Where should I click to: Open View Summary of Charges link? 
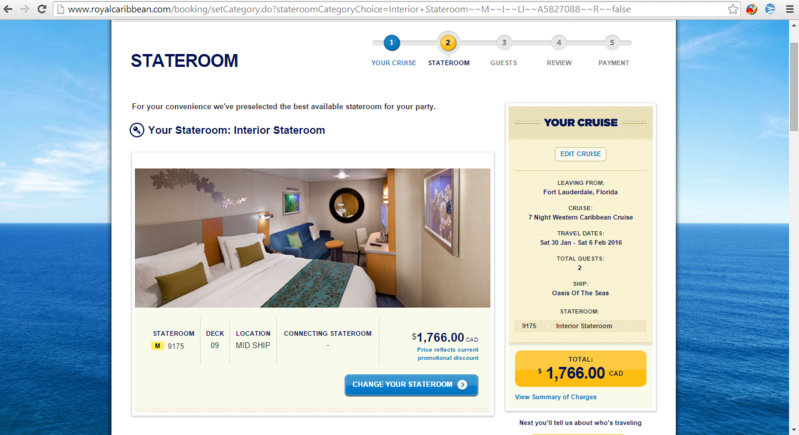555,397
